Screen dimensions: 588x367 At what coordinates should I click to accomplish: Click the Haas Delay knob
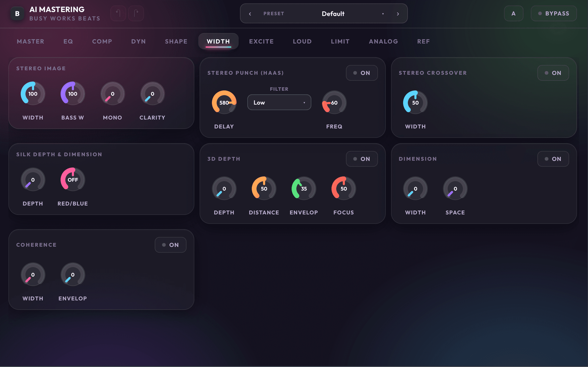pos(224,102)
